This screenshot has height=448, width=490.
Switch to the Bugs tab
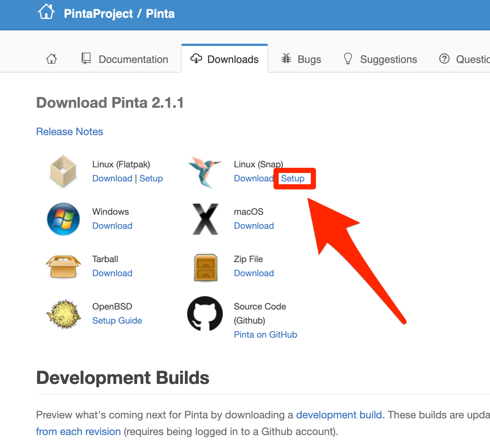click(x=301, y=59)
